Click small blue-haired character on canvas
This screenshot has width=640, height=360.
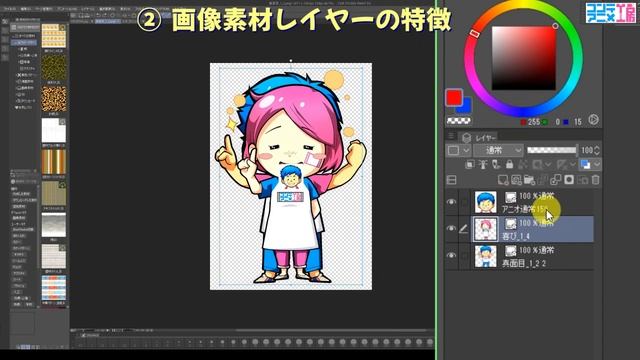pos(291,177)
